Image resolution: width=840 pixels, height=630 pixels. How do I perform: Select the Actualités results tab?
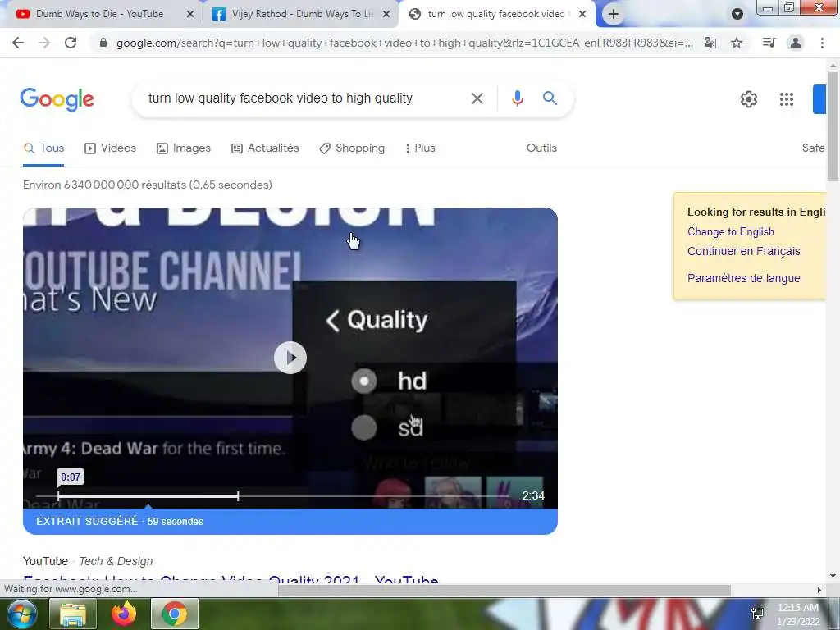pos(265,148)
